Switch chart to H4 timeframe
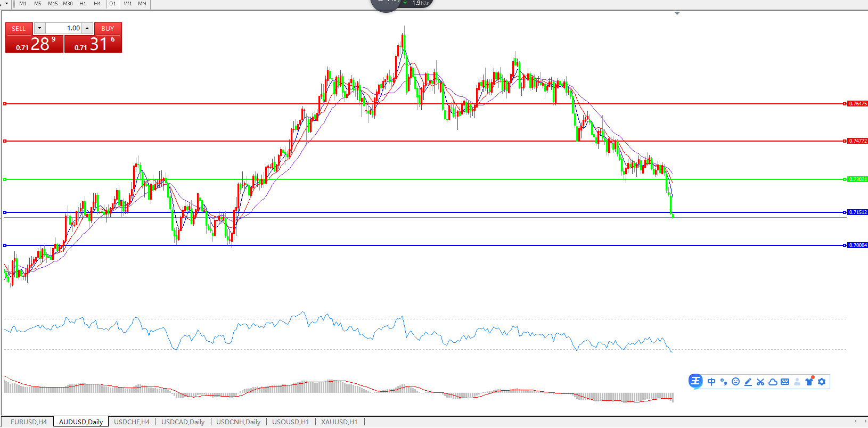868x428 pixels. (x=97, y=4)
